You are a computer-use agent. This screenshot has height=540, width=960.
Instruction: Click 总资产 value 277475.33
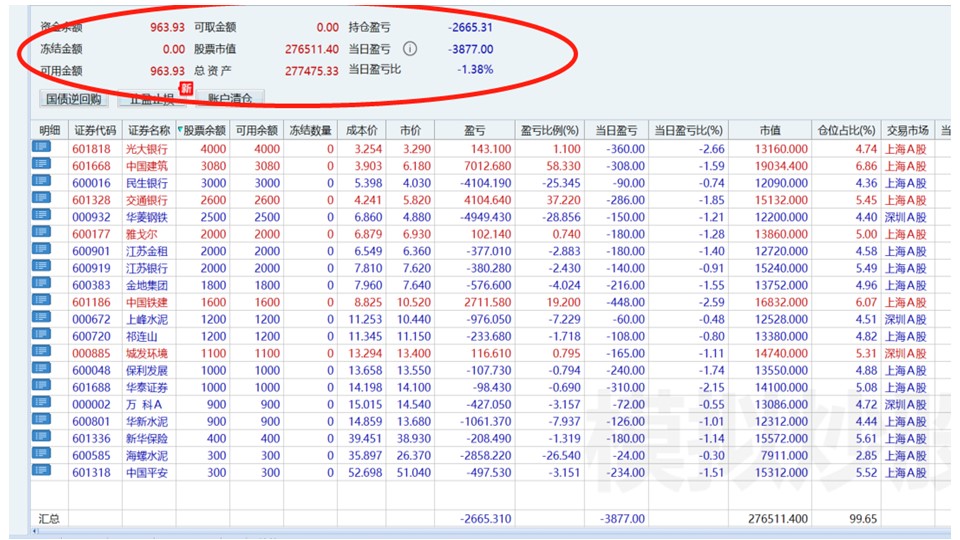(x=312, y=71)
